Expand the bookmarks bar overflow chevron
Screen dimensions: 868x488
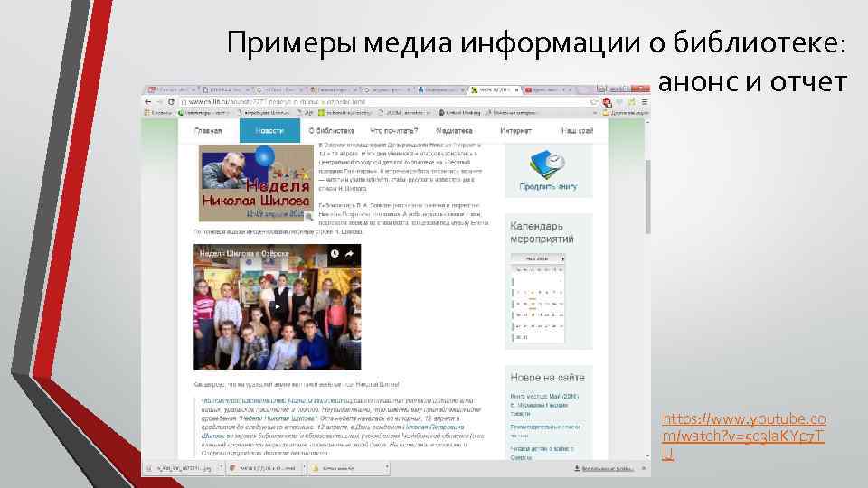tap(595, 113)
